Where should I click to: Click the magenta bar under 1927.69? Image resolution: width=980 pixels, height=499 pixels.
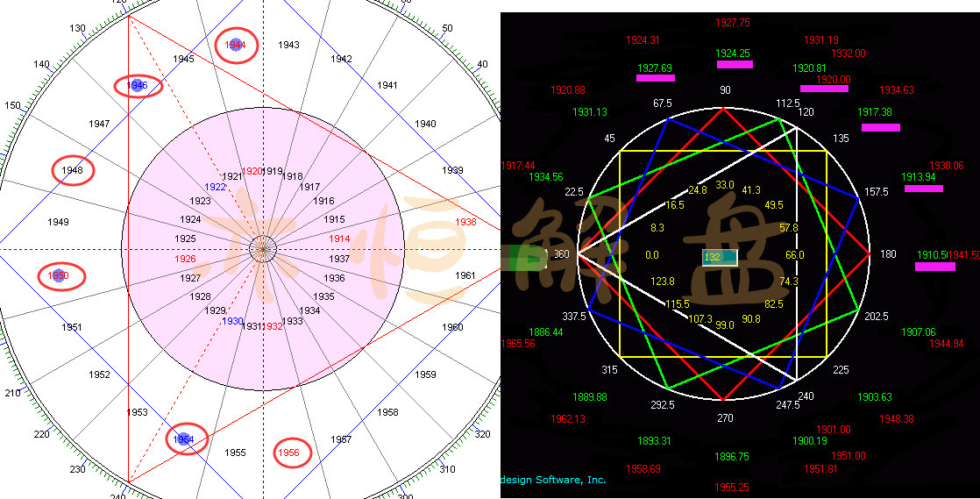pos(656,78)
